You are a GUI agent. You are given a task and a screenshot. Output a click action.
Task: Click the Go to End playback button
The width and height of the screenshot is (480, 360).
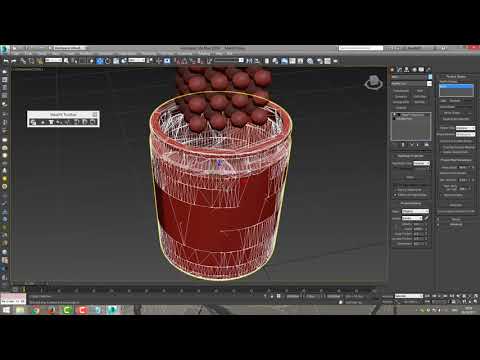pyautogui.click(x=452, y=296)
